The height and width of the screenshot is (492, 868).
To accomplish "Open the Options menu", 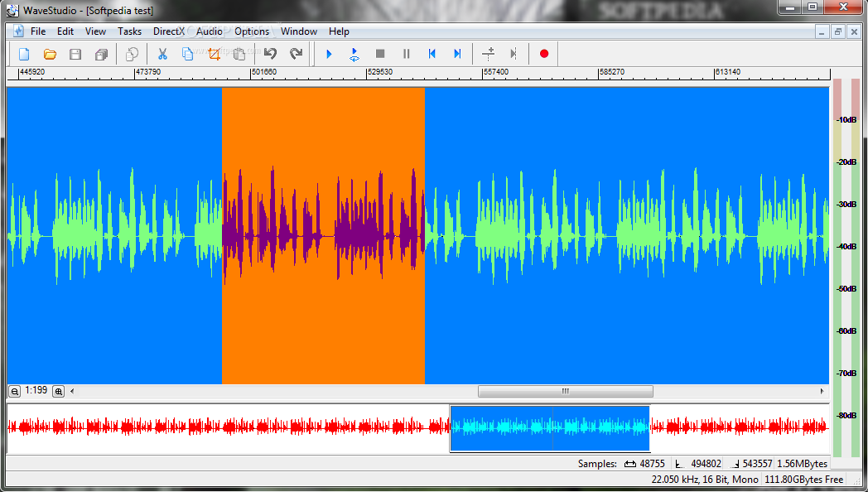I will click(x=252, y=31).
